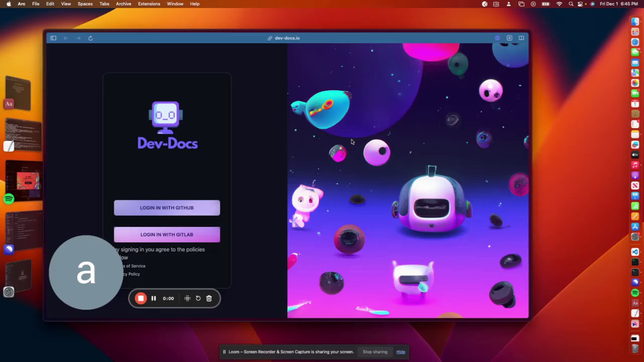Login with GitLab
This screenshot has height=362, width=644.
(x=167, y=234)
